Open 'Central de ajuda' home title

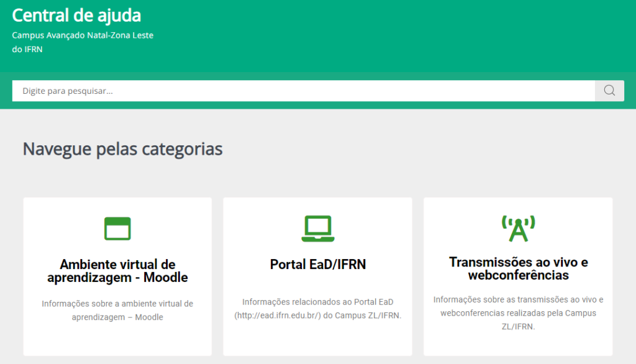pyautogui.click(x=76, y=16)
